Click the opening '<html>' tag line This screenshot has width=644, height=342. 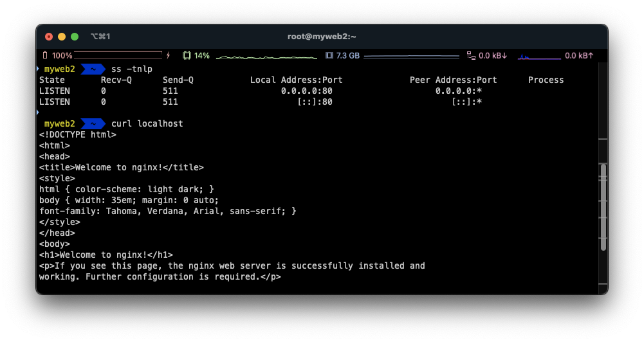point(55,145)
